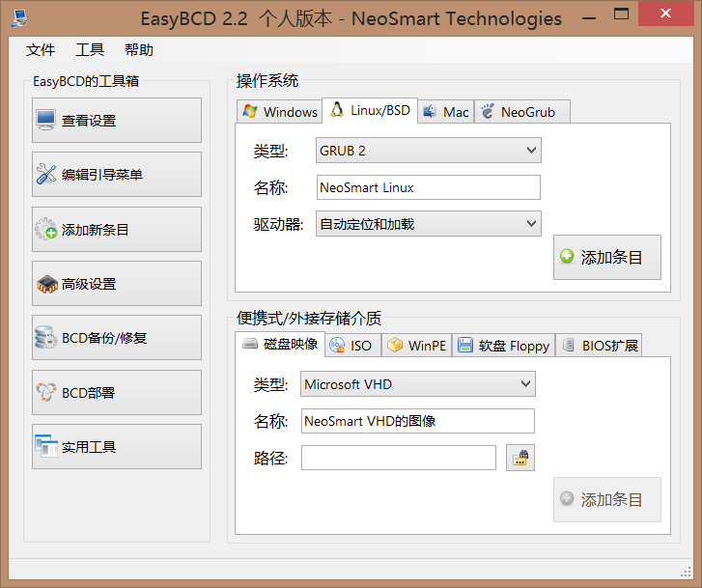This screenshot has width=702, height=588.
Task: Click the 查看设置 button
Action: [x=117, y=120]
